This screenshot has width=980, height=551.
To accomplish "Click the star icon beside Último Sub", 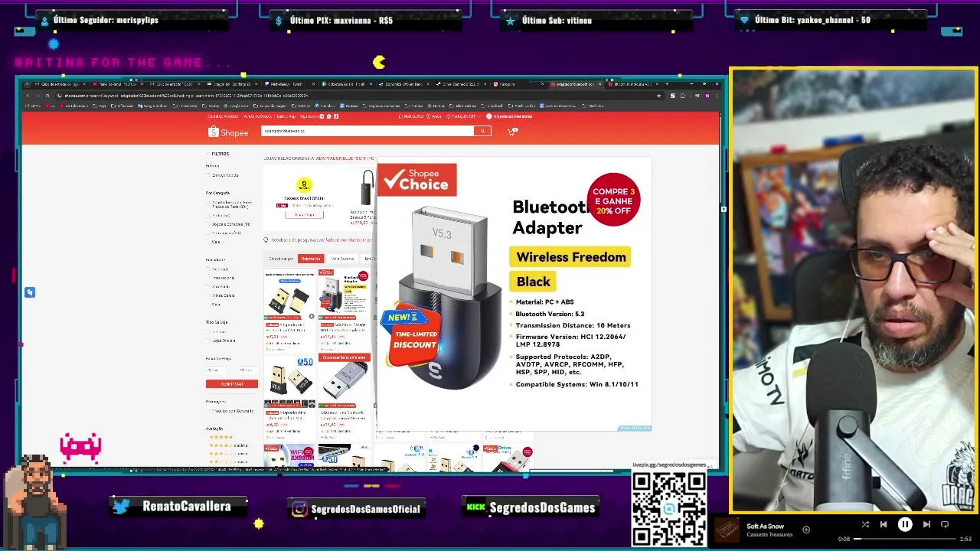I will coord(510,21).
